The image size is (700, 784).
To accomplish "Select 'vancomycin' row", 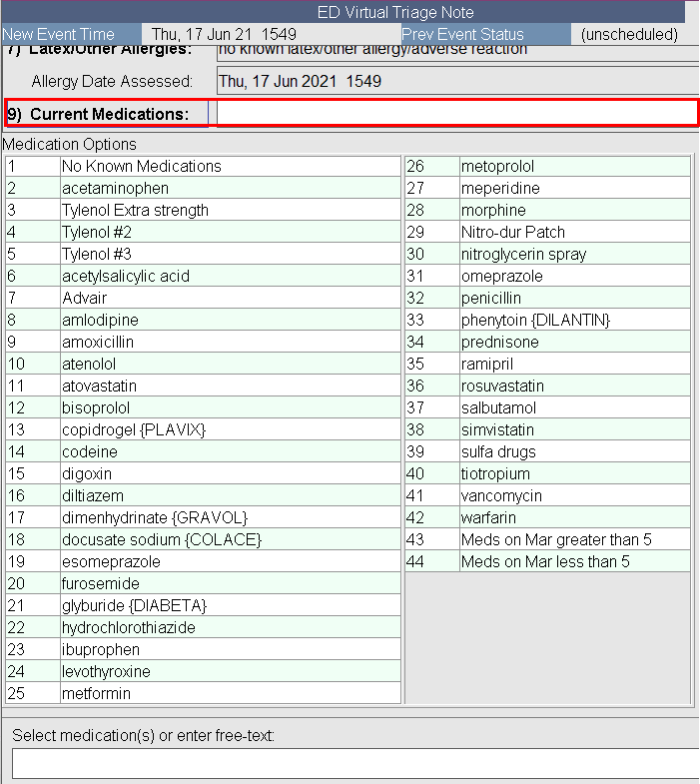I will click(x=548, y=496).
